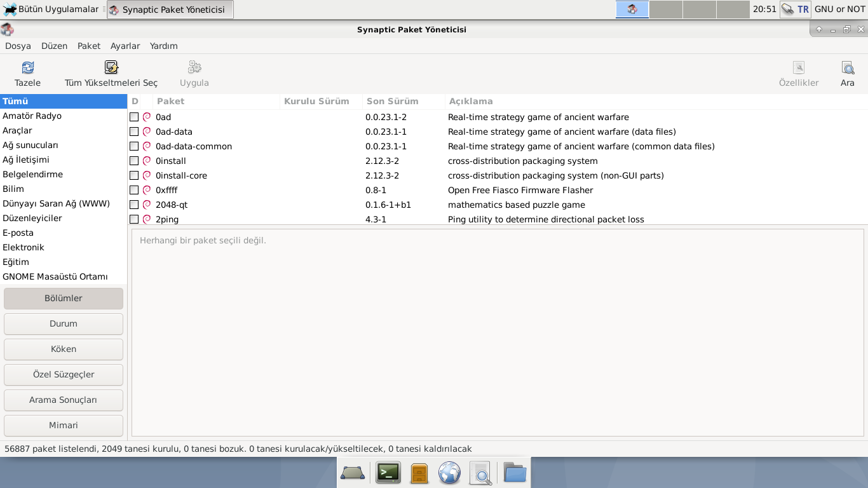Viewport: 868px width, 488px height.
Task: Click the Debian swirl icon beside 0ad-data-common
Action: click(x=147, y=146)
